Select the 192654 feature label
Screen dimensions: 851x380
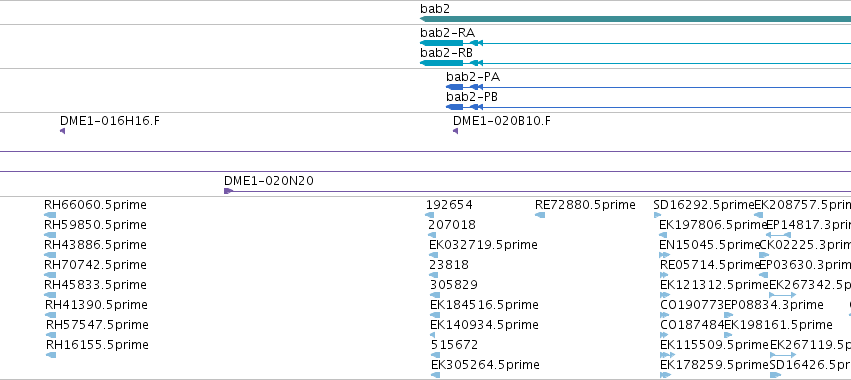tap(449, 205)
